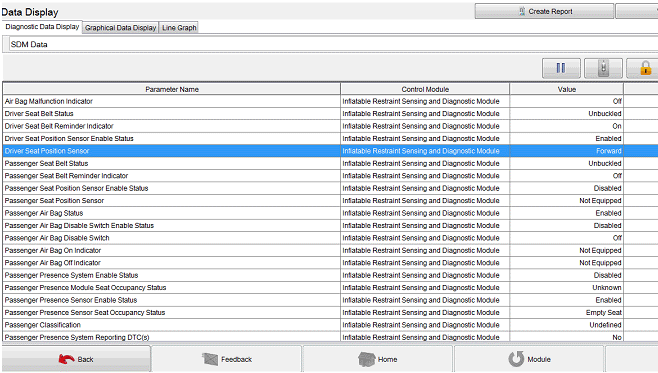Viewport: 658px width, 373px height.
Task: Select Passenger Seat Belt Reminder Indicator row
Action: tap(330, 176)
